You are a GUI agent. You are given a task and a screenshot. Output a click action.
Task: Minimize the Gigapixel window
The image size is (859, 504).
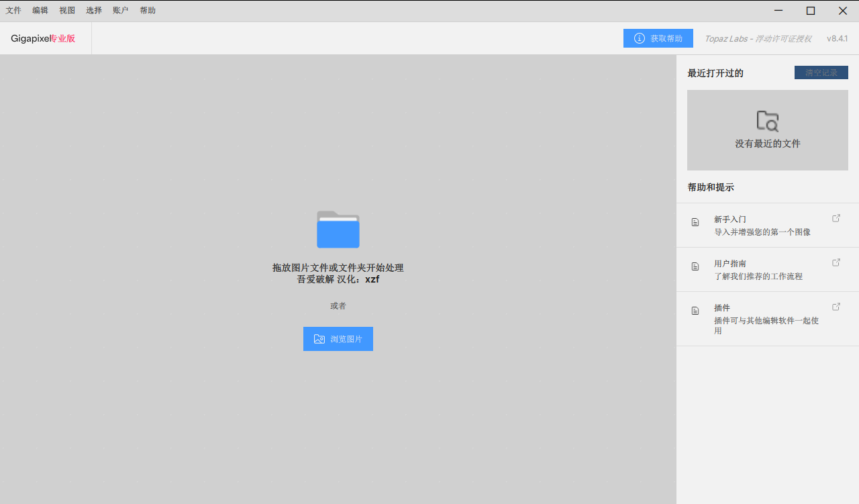point(778,11)
